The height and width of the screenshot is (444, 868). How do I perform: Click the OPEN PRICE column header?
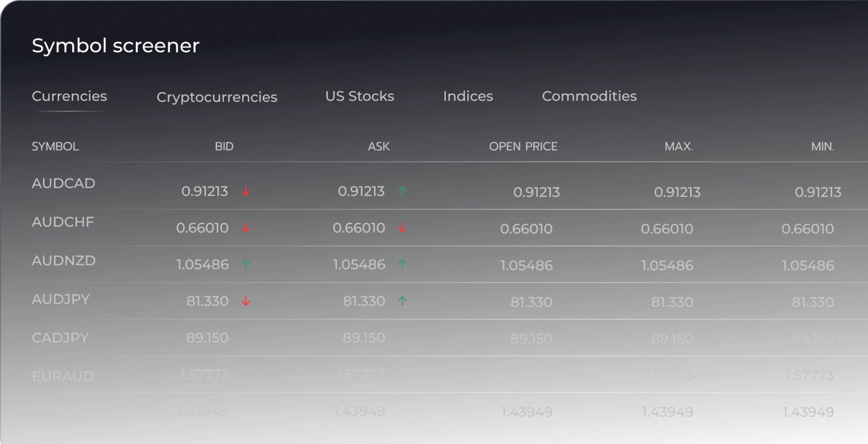coord(523,147)
